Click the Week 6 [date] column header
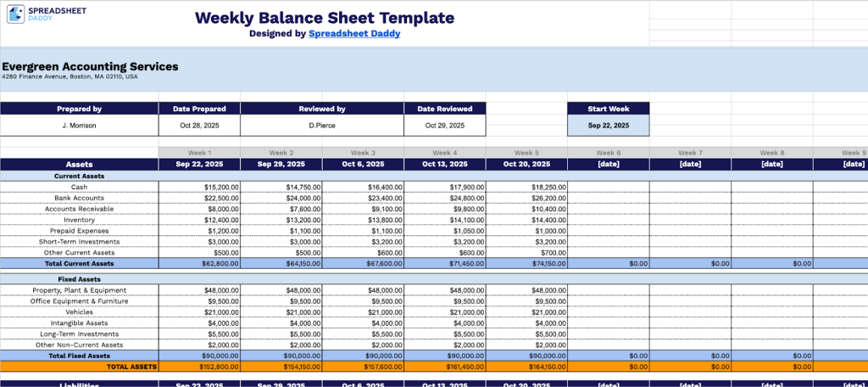868x387 pixels. tap(609, 164)
